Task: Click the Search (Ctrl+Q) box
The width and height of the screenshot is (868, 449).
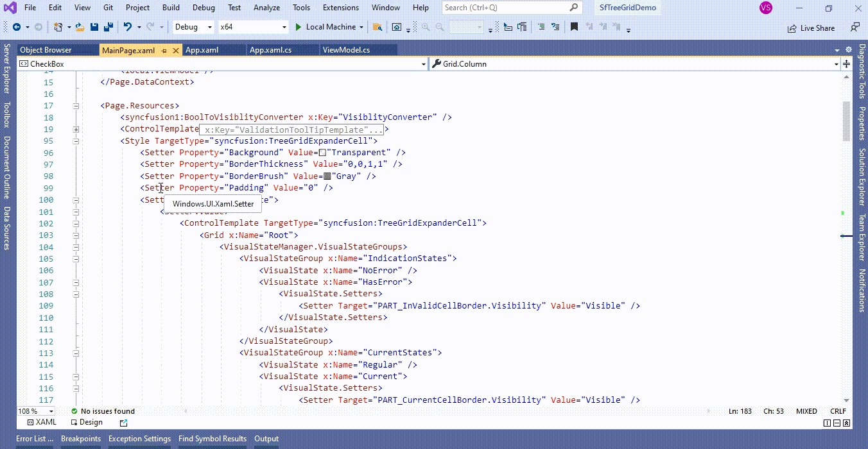Action: click(x=512, y=8)
